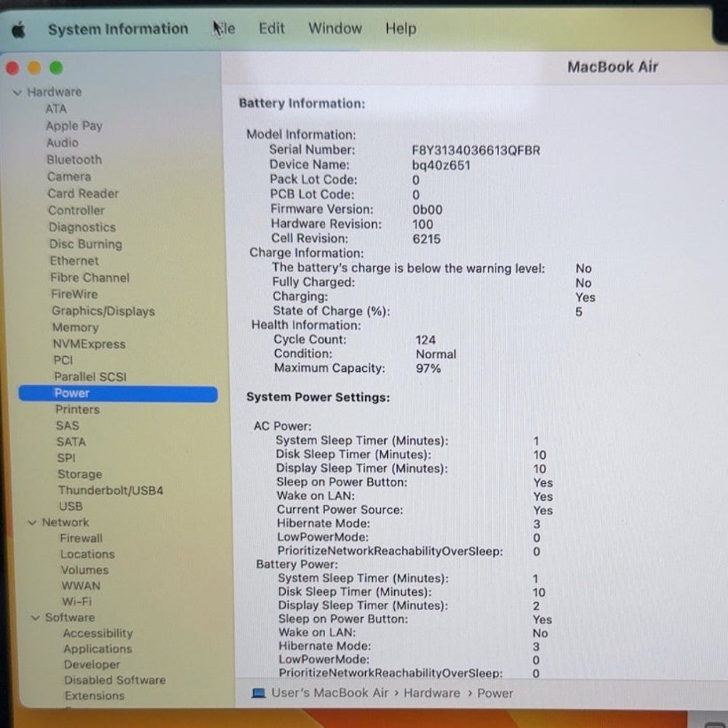Select Fibre Channel in the sidebar
The width and height of the screenshot is (728, 728).
90,278
